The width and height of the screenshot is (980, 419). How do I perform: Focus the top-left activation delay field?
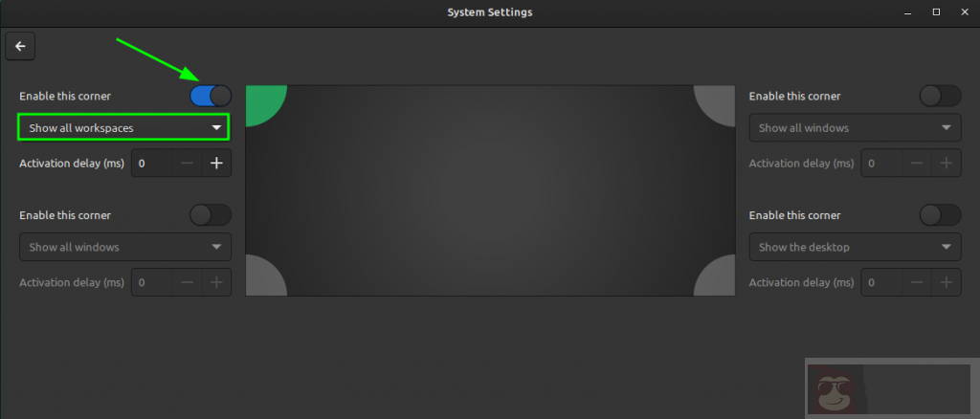coord(152,164)
